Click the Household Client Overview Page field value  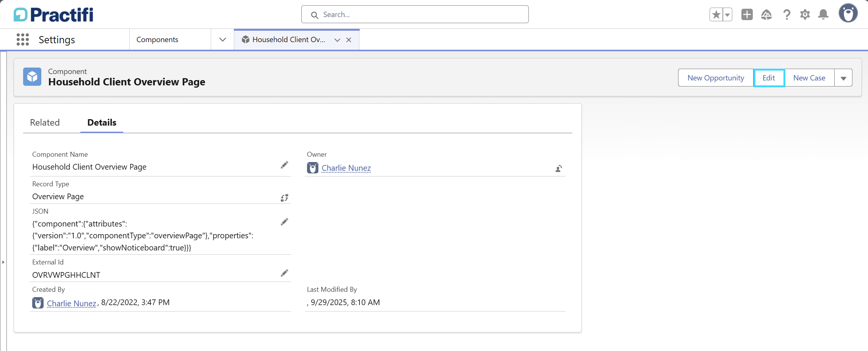tap(89, 167)
